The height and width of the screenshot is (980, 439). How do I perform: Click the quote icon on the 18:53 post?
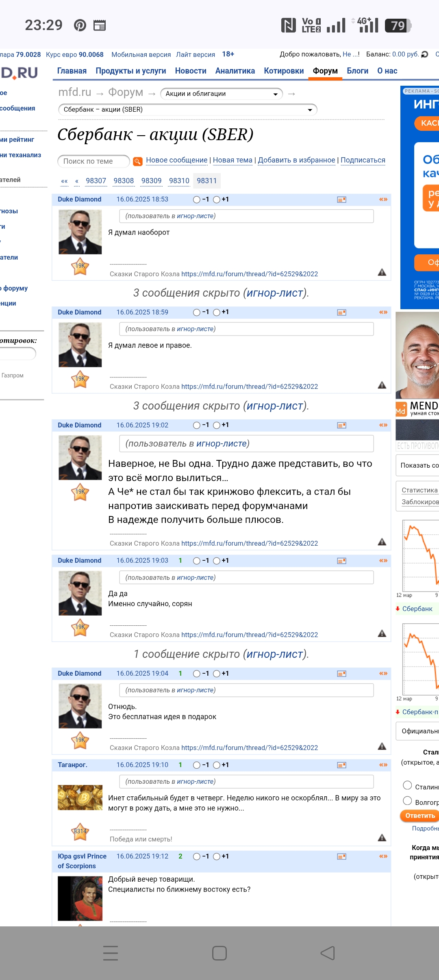point(383,199)
